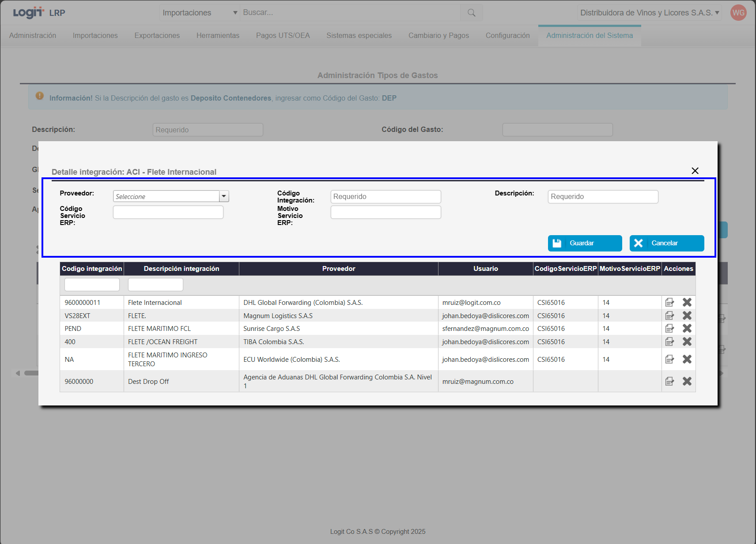The image size is (756, 544).
Task: Click the Guardar button
Action: point(585,243)
